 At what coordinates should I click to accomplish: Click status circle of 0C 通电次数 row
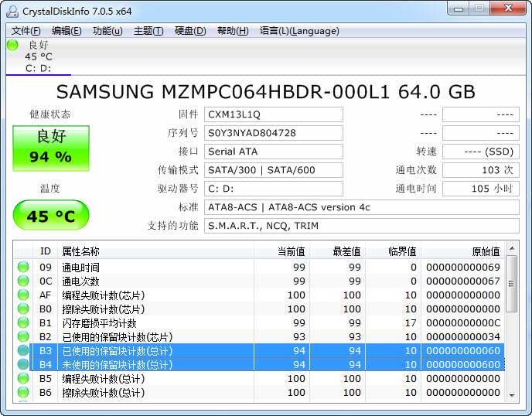point(23,281)
